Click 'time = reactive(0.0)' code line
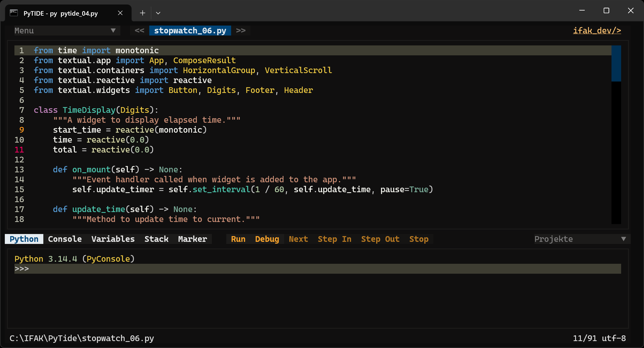This screenshot has height=348, width=644. tap(101, 140)
